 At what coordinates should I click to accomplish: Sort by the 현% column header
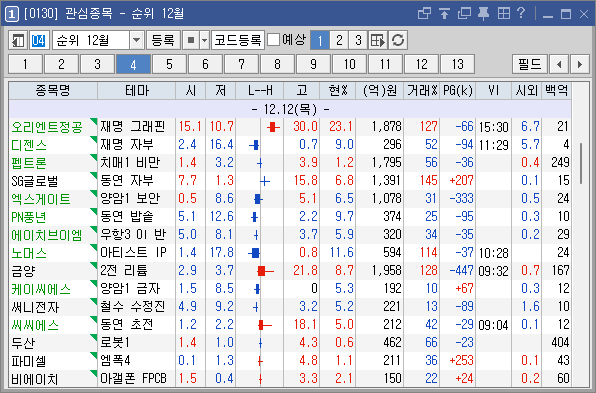338,90
